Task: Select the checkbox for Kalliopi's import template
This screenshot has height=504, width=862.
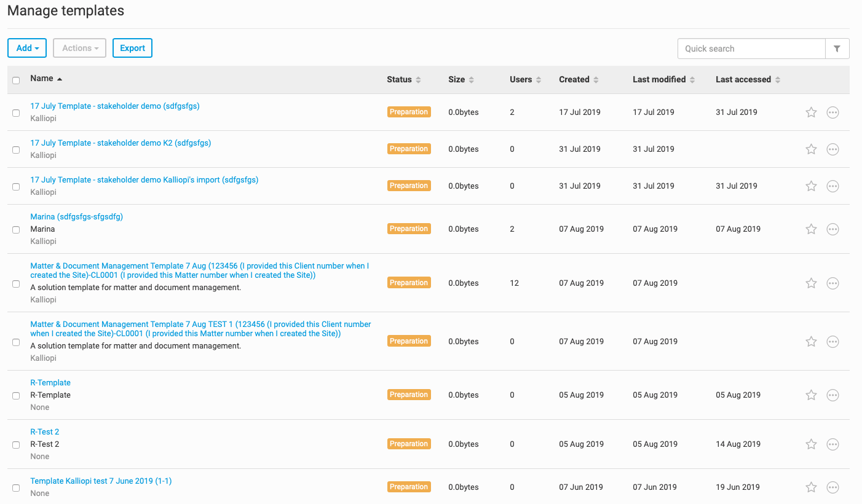Action: (x=16, y=186)
